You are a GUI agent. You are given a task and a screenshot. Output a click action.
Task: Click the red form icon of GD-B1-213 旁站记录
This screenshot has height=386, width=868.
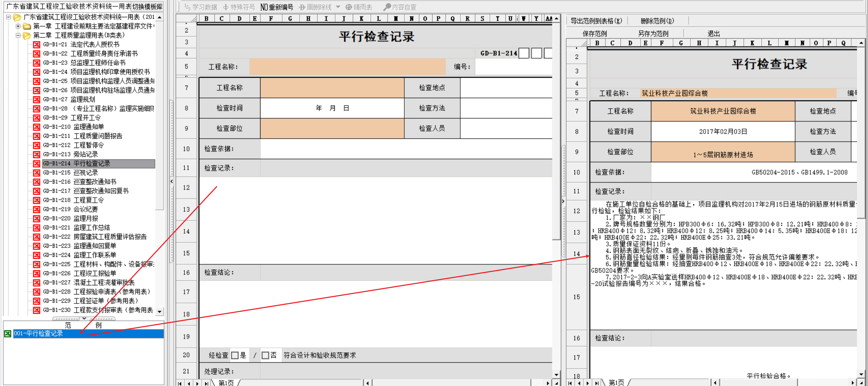click(37, 154)
